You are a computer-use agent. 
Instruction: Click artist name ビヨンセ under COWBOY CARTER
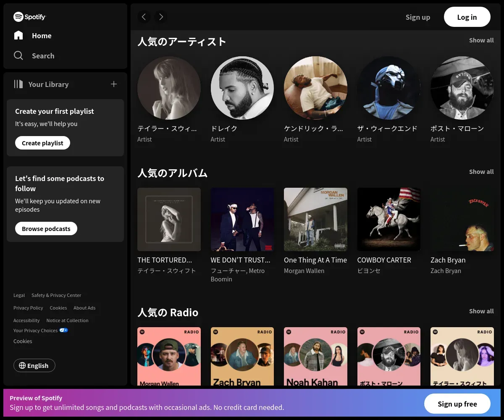(x=369, y=271)
